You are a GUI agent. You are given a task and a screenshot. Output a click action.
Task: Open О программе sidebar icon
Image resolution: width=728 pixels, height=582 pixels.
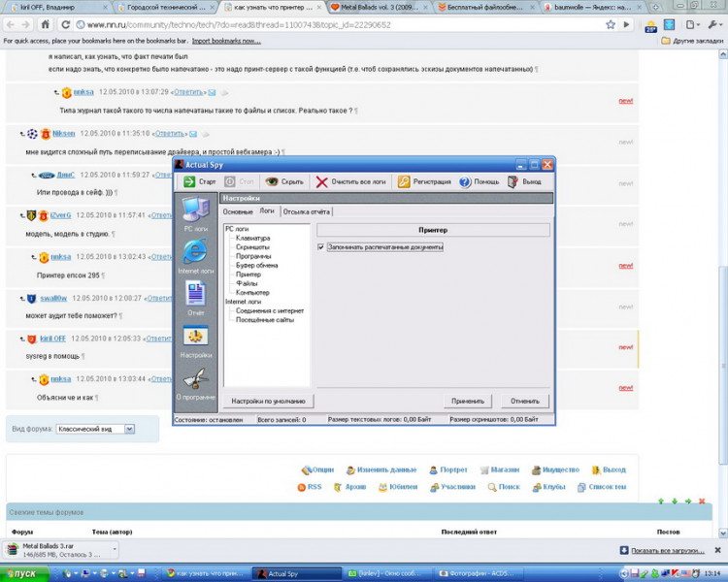195,384
